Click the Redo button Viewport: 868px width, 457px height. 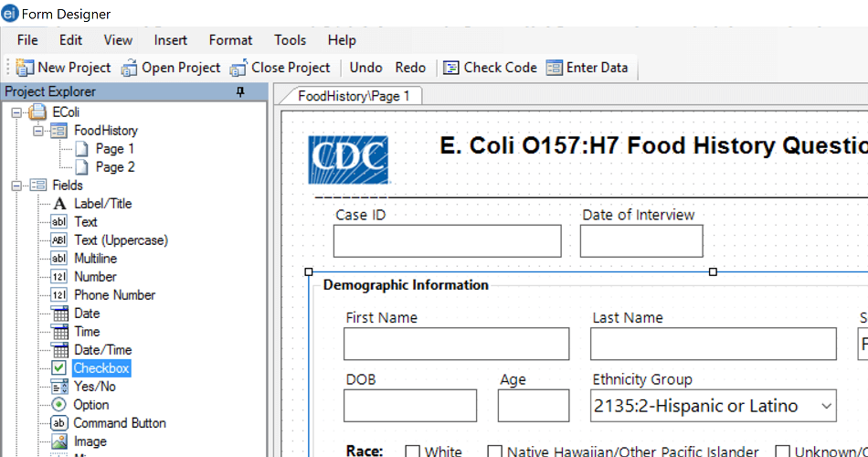pos(410,68)
